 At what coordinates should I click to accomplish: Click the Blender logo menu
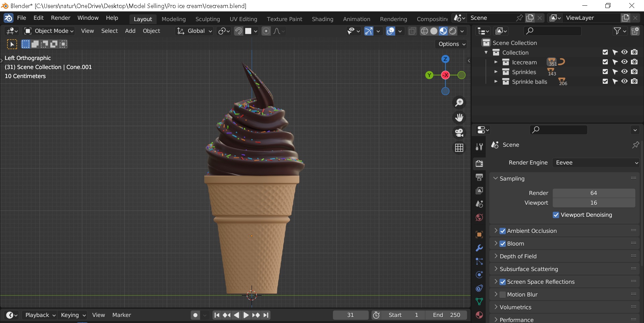(x=8, y=18)
